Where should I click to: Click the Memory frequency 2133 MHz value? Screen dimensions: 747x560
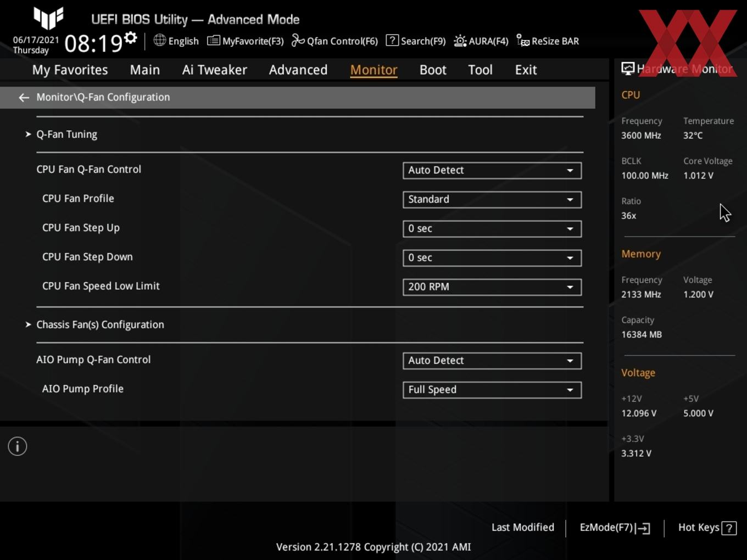coord(641,294)
